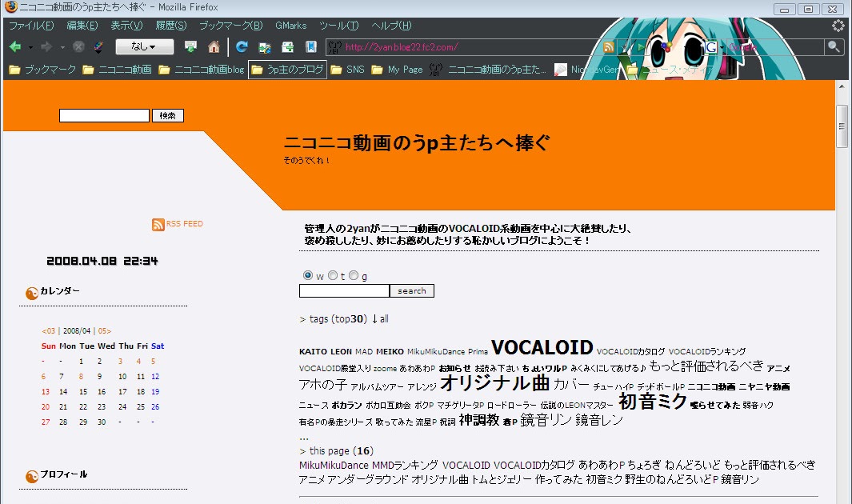The width and height of the screenshot is (852, 504).
Task: Open the 履歴 menu
Action: 170,26
